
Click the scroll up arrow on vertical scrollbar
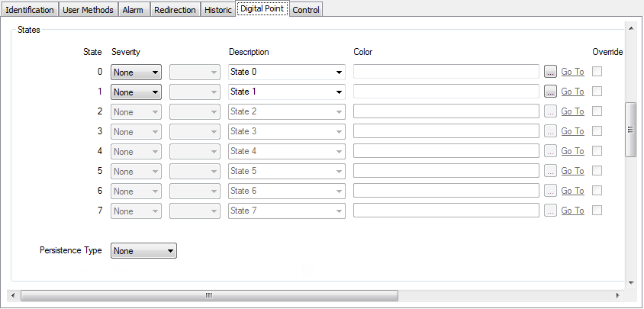point(630,29)
